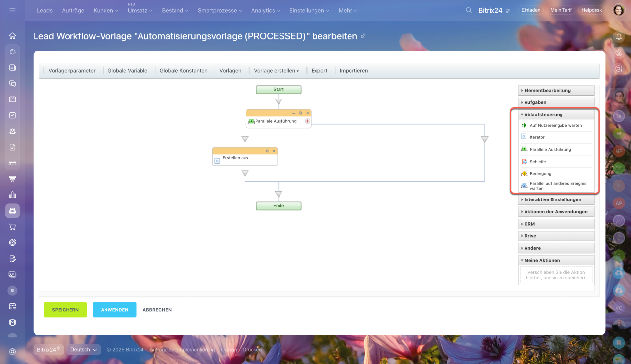
Task: Open the people group icon in sidebar
Action: click(x=12, y=131)
